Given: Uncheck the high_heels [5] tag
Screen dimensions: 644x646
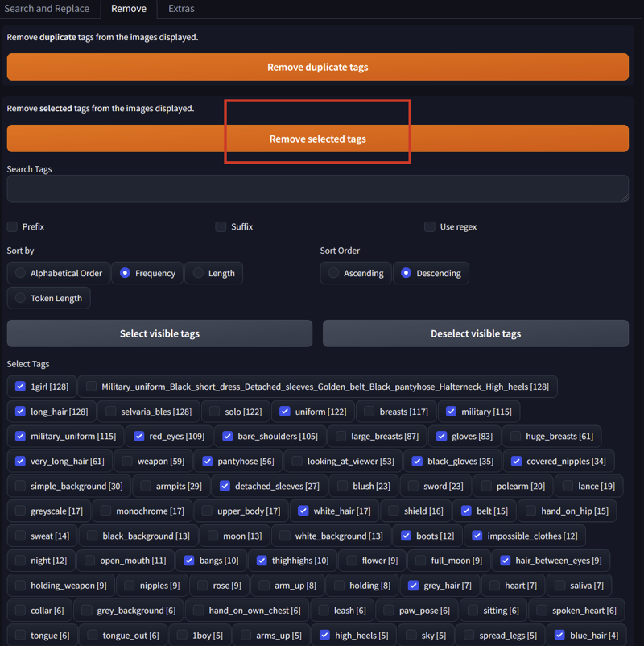Looking at the screenshot, I should [325, 635].
